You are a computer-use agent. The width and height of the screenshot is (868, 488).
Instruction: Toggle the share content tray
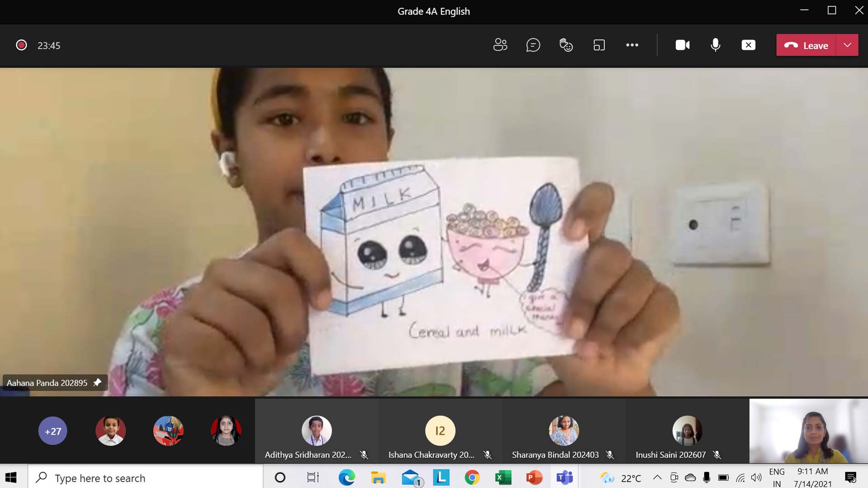[748, 45]
